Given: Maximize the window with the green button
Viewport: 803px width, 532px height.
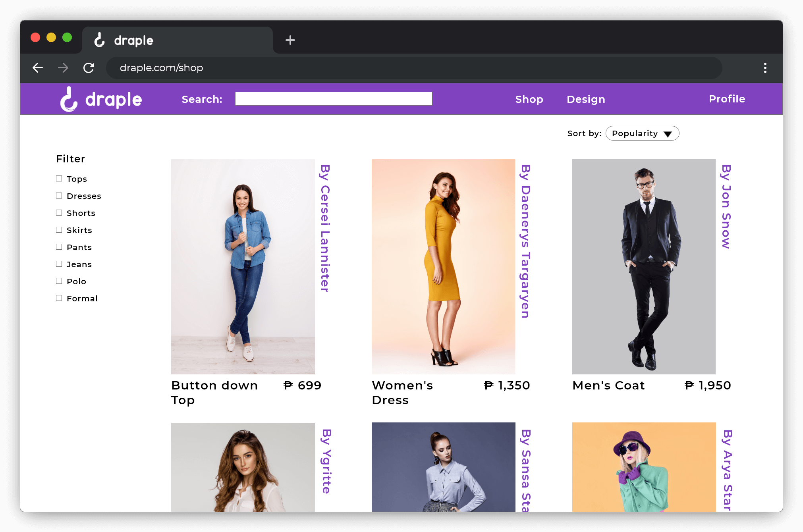Looking at the screenshot, I should 67,37.
